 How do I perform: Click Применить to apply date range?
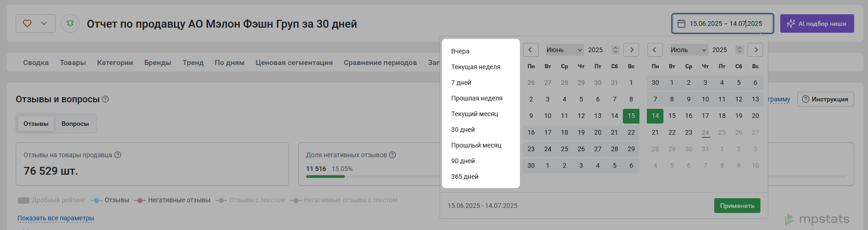click(737, 205)
